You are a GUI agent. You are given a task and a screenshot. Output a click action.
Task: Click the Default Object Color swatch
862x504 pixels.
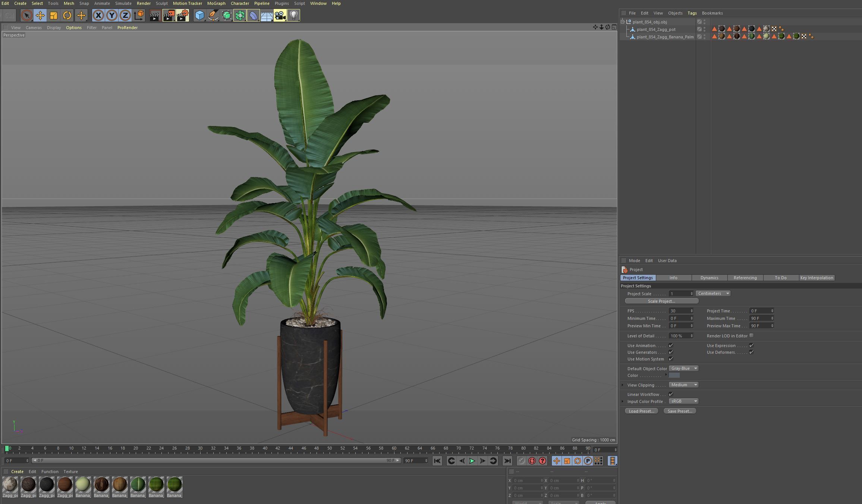(674, 375)
